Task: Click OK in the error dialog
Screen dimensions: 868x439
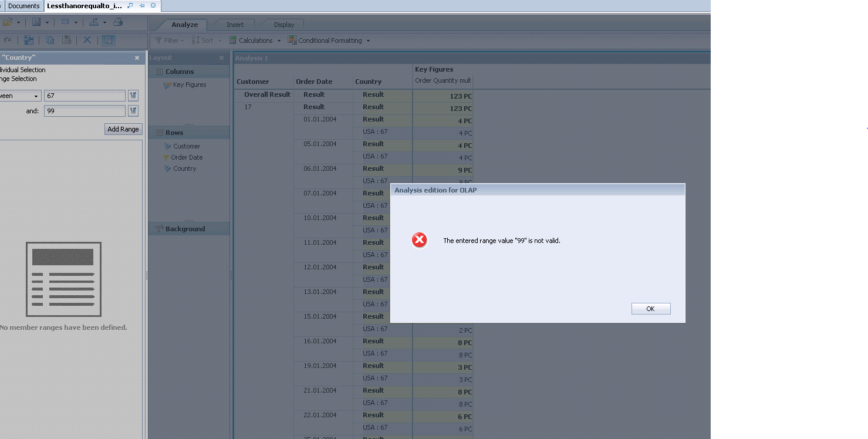Action: (651, 309)
